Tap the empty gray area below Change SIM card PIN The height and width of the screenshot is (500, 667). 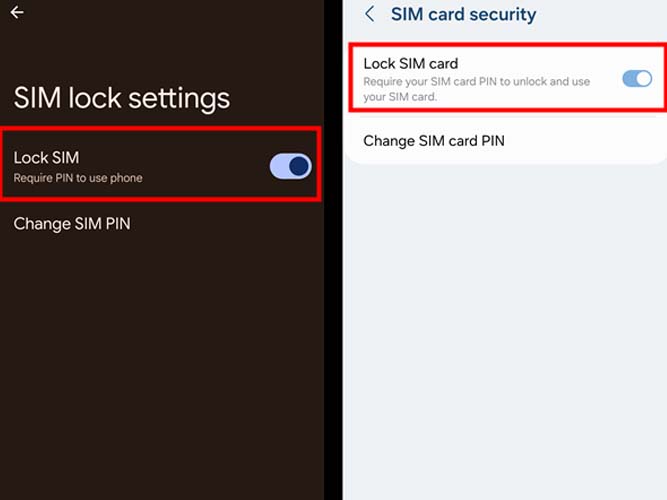click(x=505, y=332)
